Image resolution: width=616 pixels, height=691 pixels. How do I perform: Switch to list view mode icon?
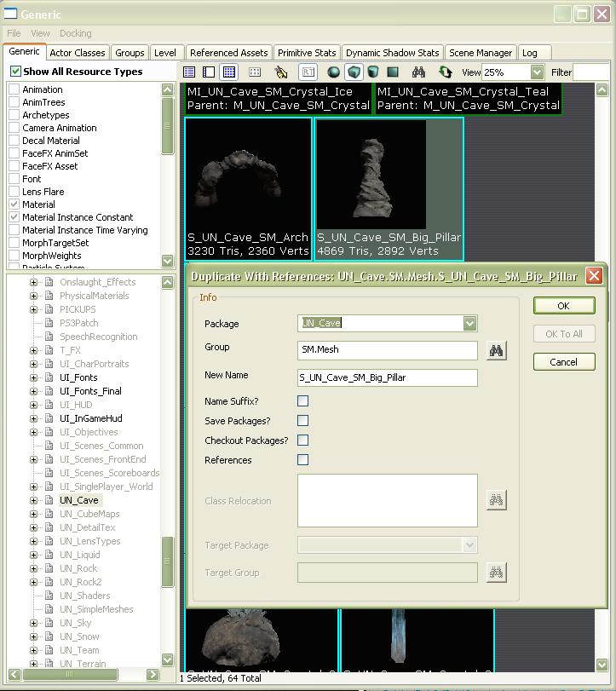[x=189, y=72]
